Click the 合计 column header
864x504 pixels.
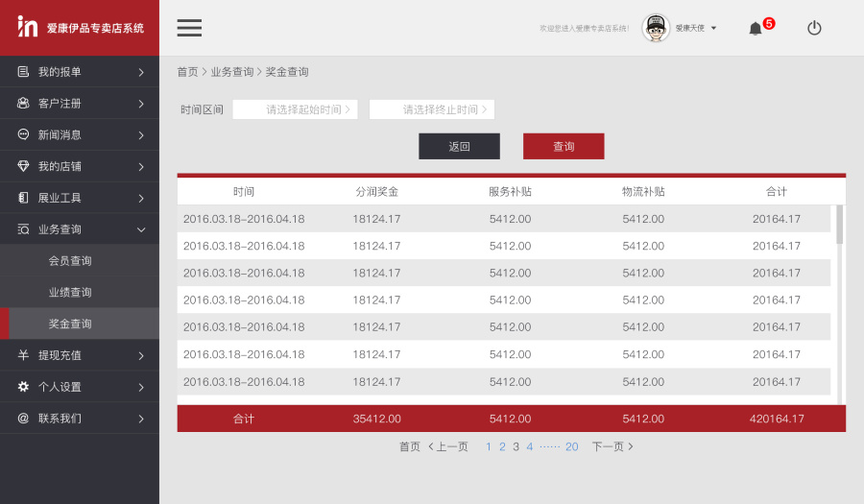(777, 191)
